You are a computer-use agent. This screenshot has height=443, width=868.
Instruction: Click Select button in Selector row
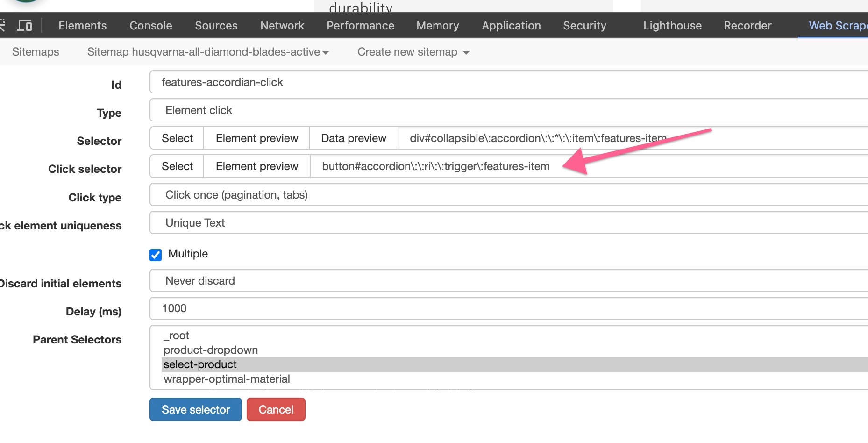(x=177, y=138)
